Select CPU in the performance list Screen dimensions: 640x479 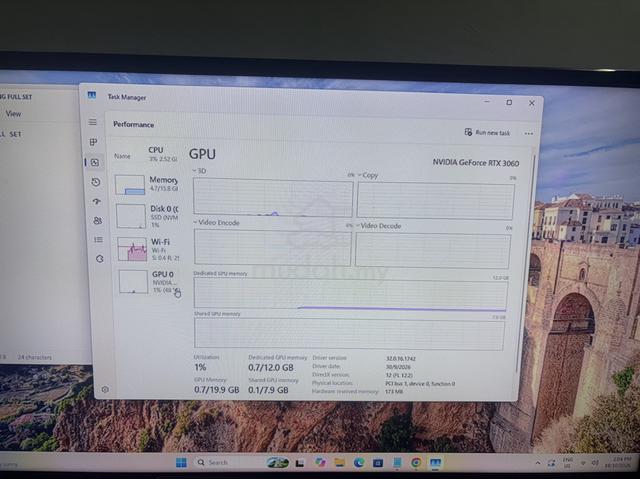pos(147,154)
